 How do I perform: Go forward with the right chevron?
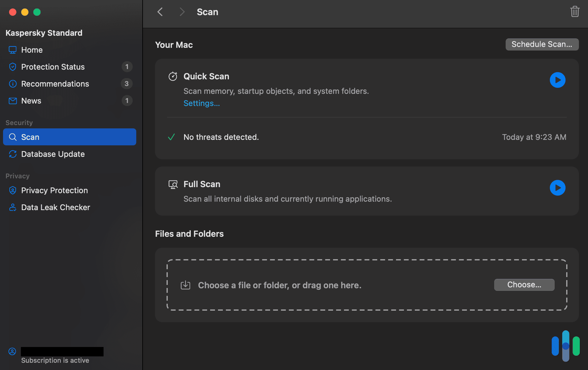pos(182,12)
